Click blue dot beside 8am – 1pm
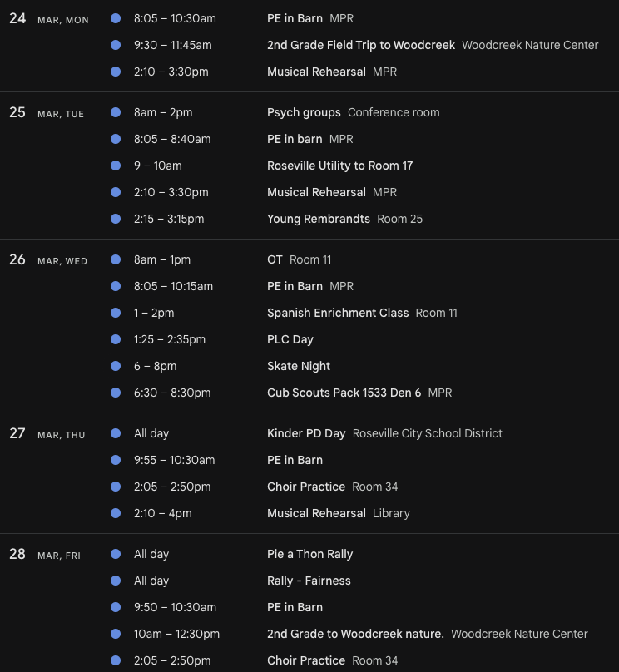The width and height of the screenshot is (619, 672). point(116,259)
